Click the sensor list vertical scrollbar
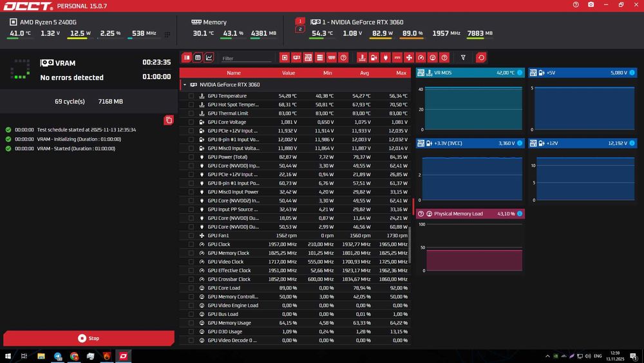The width and height of the screenshot is (644, 363). click(410, 244)
